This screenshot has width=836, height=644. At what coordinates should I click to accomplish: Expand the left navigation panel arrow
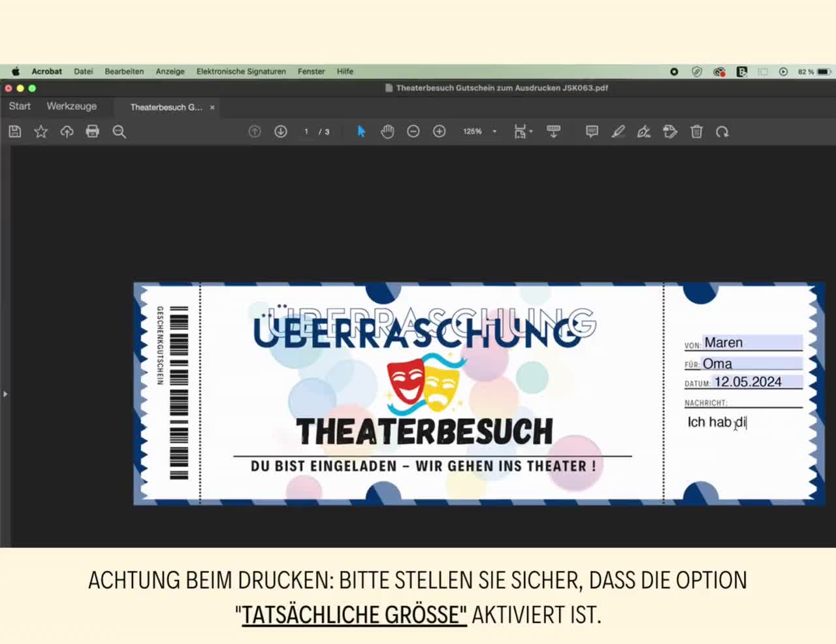[x=5, y=393]
